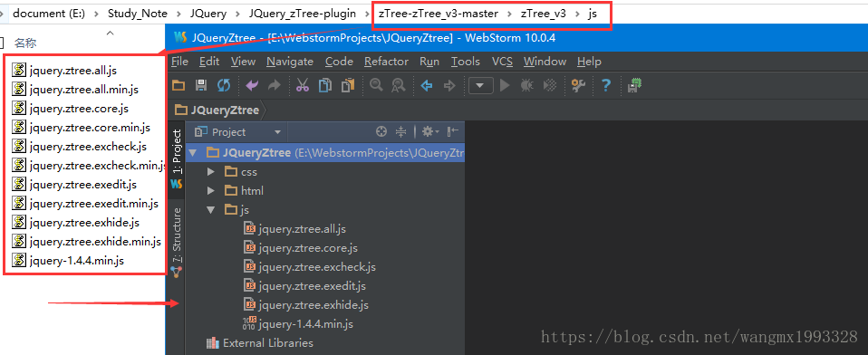The image size is (868, 355).
Task: Open the Window menu
Action: [x=545, y=62]
